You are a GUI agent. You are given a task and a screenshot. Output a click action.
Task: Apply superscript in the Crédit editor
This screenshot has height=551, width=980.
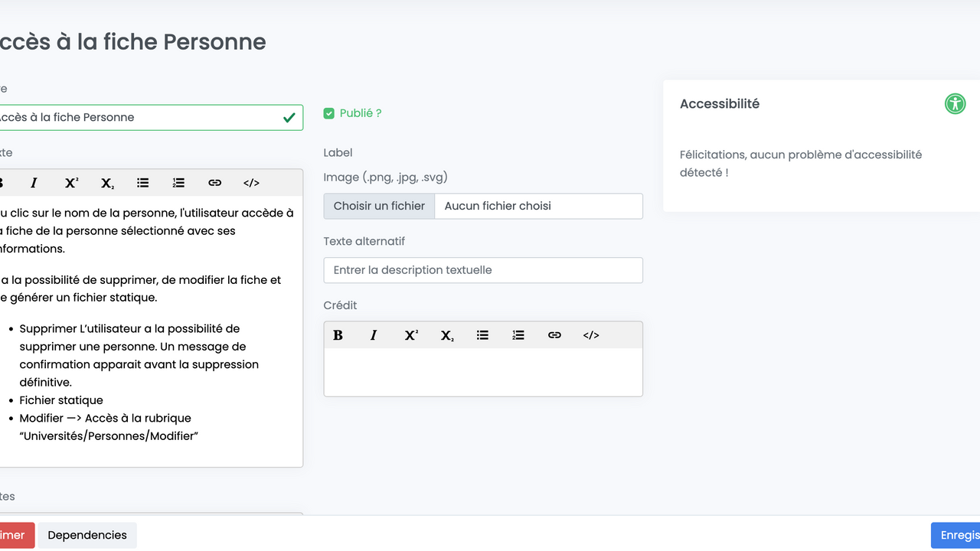coord(411,335)
